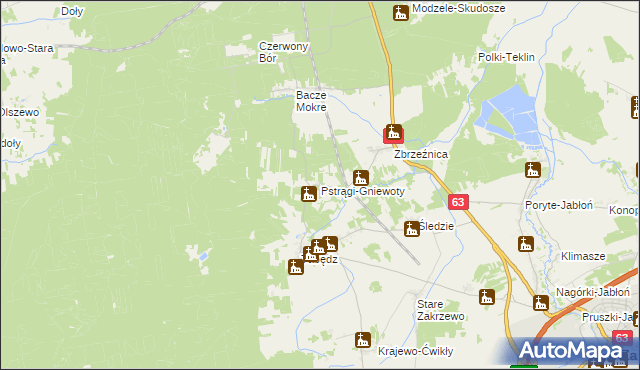
Task: Click the Czerwony Bór place label
Action: tap(283, 52)
